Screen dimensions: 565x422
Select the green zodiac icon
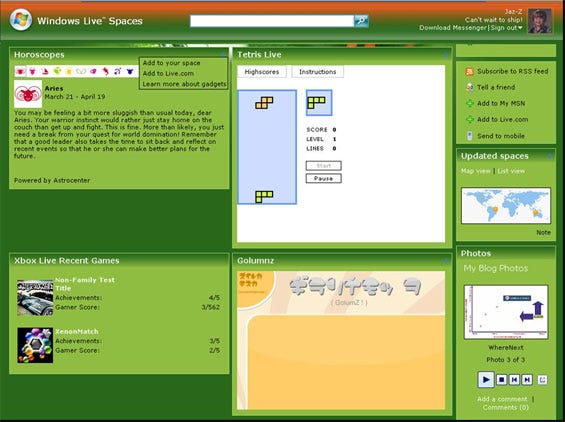pos(57,71)
